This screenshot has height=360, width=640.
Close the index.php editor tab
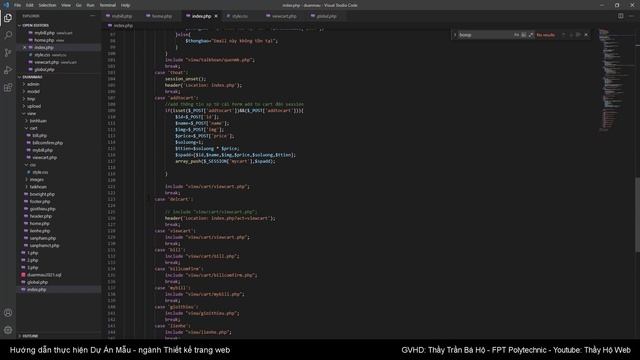pos(216,16)
